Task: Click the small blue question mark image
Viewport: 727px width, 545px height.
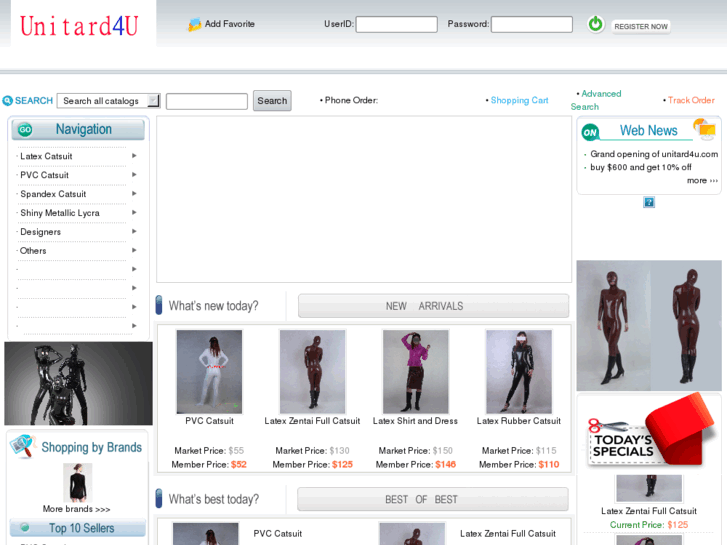Action: 649,202
